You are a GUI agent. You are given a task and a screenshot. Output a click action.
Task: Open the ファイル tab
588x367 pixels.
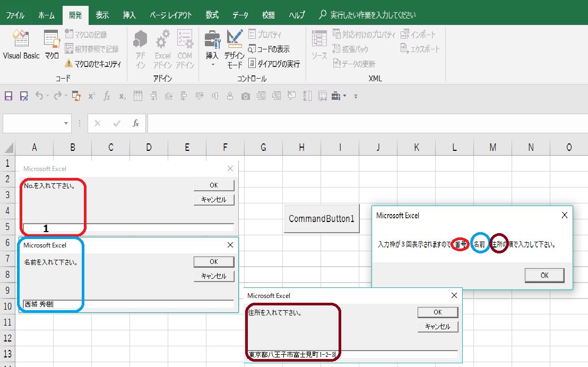tap(15, 15)
